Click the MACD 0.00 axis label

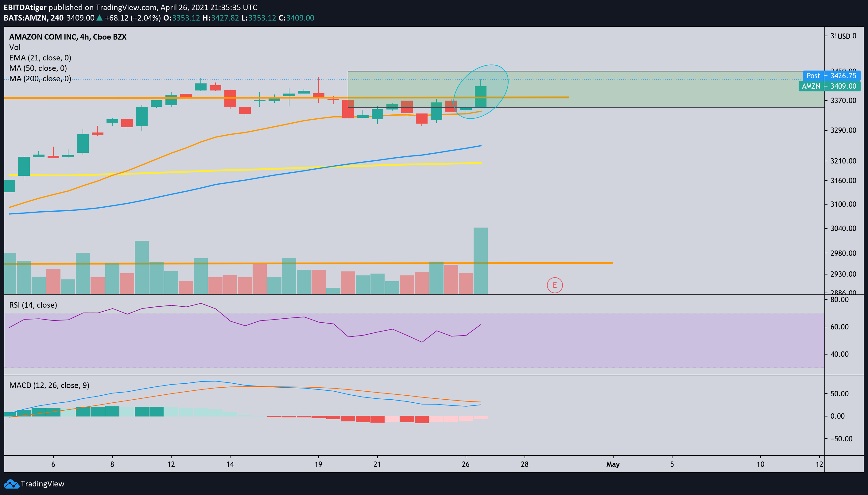[837, 416]
